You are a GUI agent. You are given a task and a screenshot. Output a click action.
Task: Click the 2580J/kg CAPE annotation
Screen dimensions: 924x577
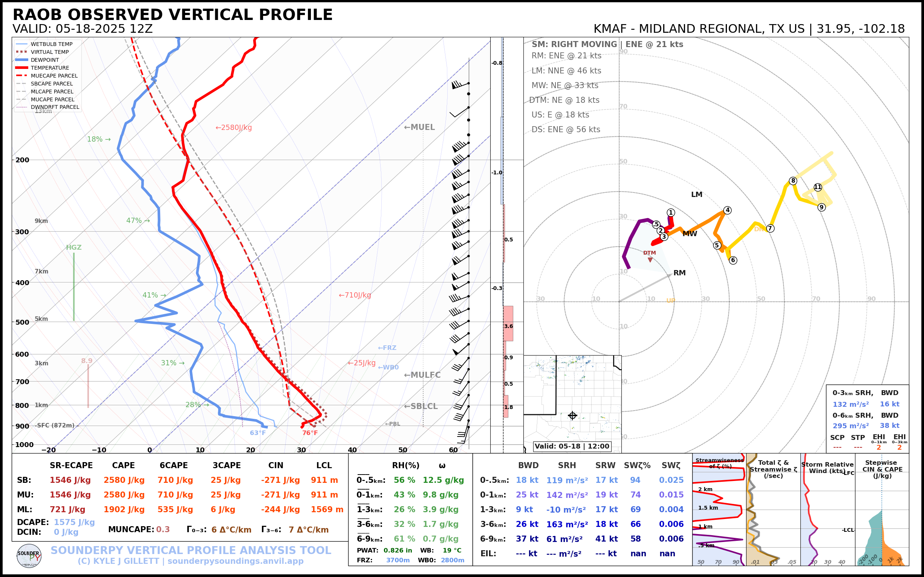(233, 127)
